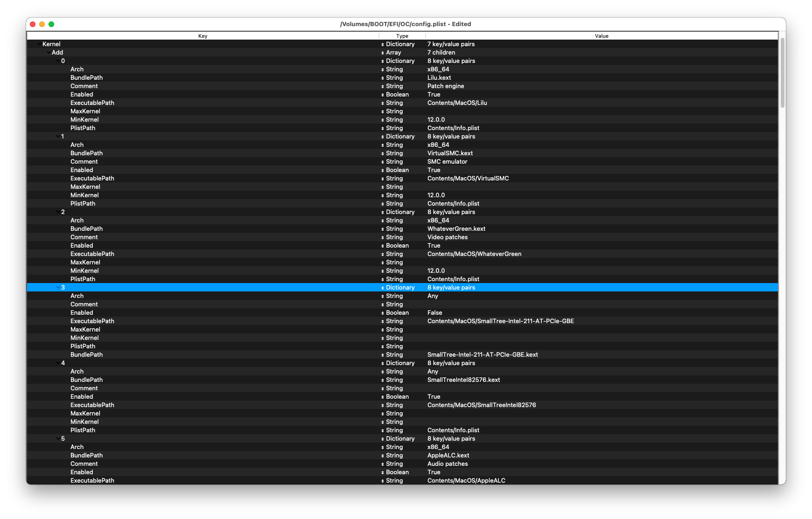Screen dimensions: 812x519
Task: Select the VirtualSMC.kext BundlePath value
Action: (450, 153)
